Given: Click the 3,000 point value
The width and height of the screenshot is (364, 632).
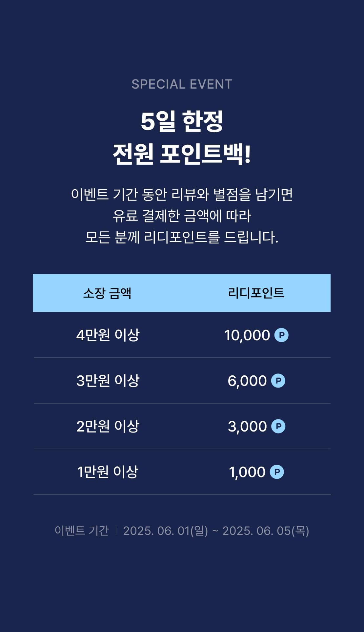Looking at the screenshot, I should click(x=247, y=427).
